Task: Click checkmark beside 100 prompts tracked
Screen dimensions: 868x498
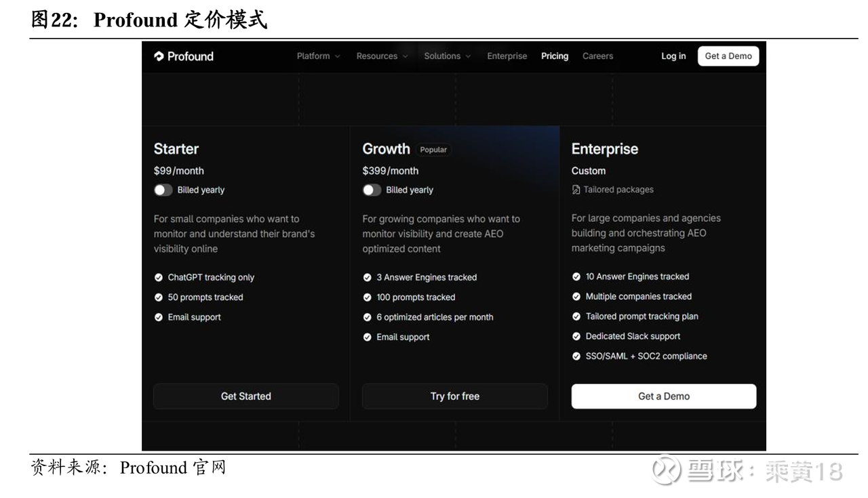Action: 368,297
